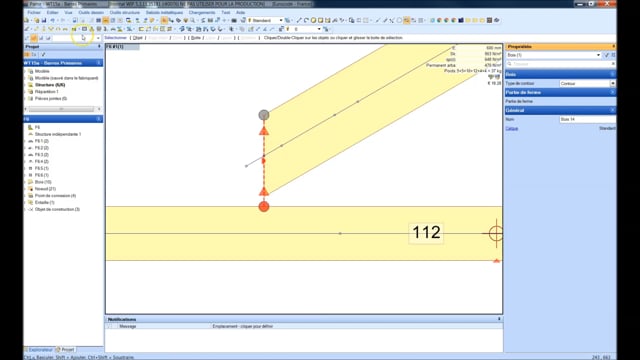Select Objet de construction (3) tree item
Screen dimensions: 640x360
tap(57, 209)
